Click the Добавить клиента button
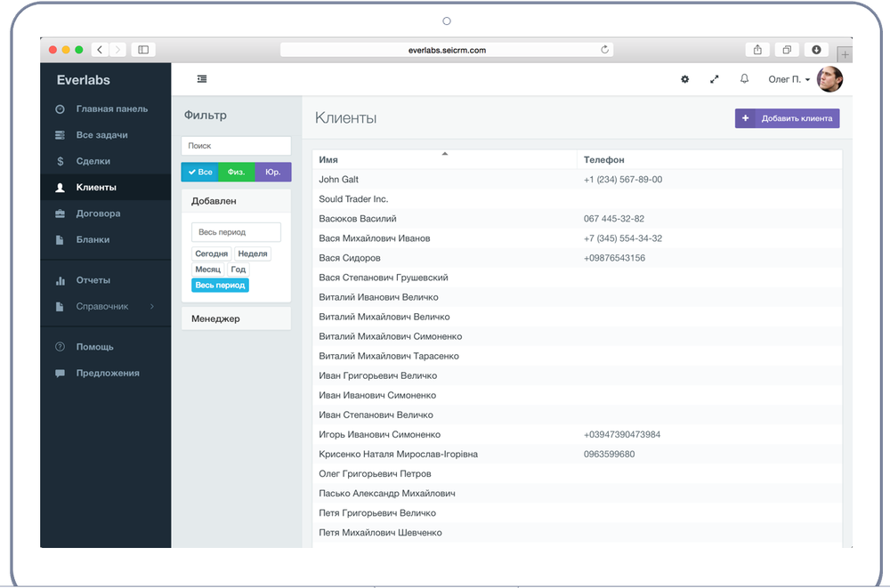890x588 pixels. click(787, 117)
